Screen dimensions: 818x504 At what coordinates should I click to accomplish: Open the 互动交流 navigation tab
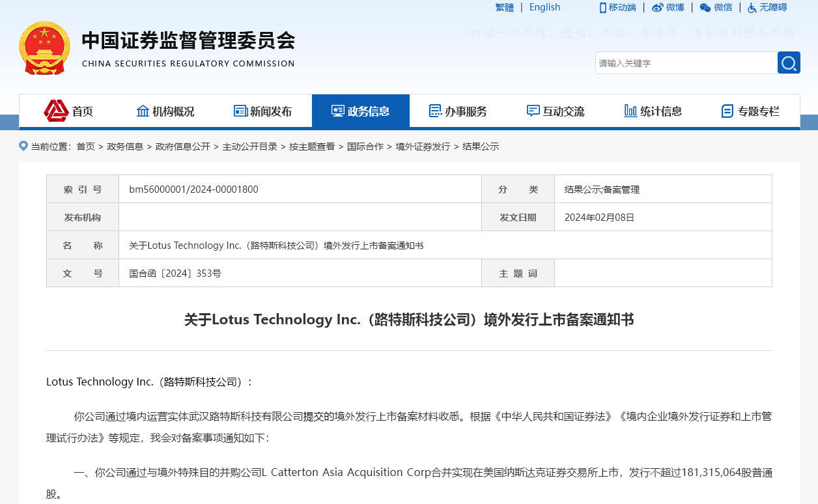pos(556,111)
